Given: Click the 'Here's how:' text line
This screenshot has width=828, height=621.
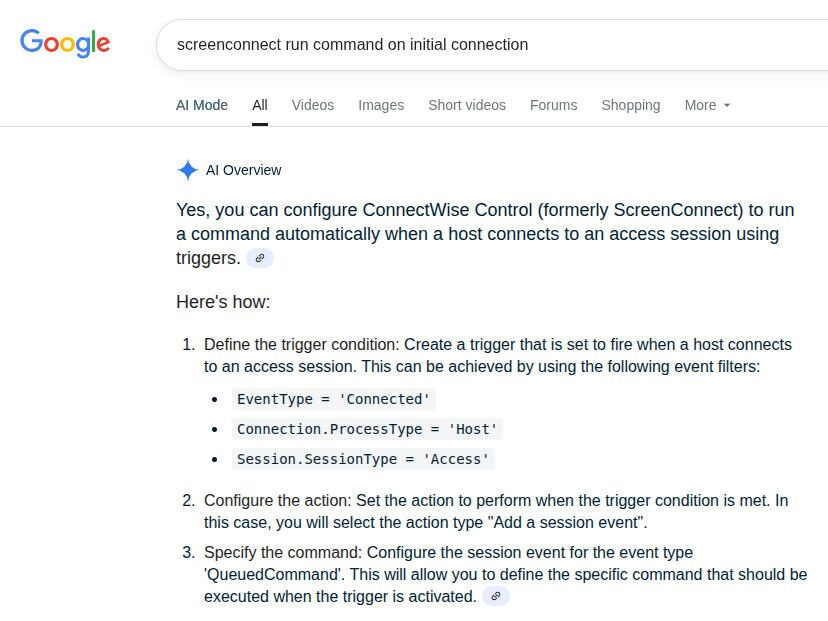Looking at the screenshot, I should [x=223, y=302].
